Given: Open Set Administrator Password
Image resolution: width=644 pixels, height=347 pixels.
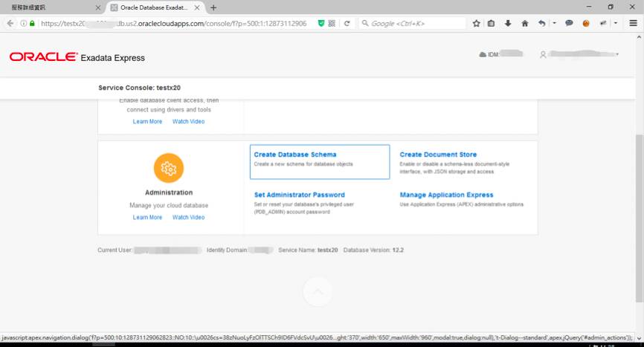Looking at the screenshot, I should pyautogui.click(x=300, y=195).
